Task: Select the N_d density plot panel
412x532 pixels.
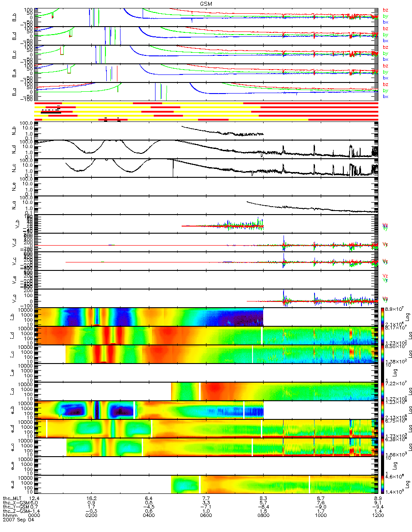Action: 207,149
